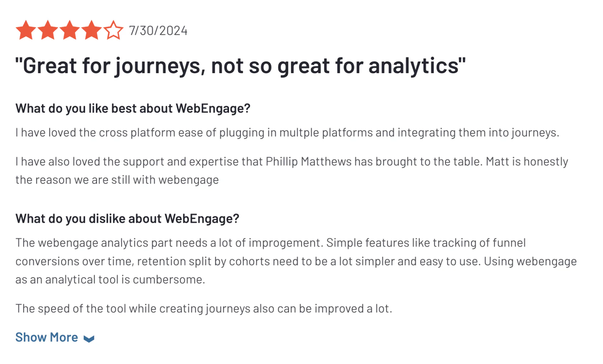Click the first filled rating star
603x364 pixels.
[x=26, y=30]
